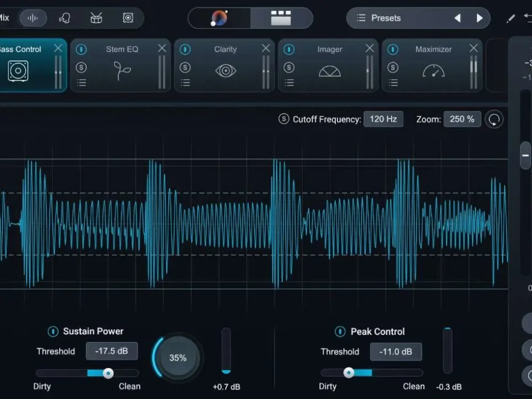The width and height of the screenshot is (532, 399).
Task: Switch to the module chain view
Action: click(x=281, y=18)
